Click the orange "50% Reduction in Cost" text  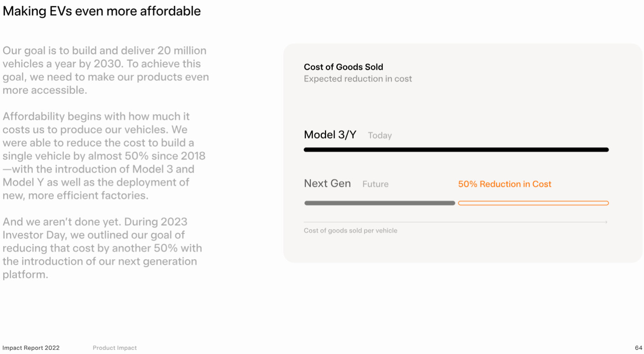(505, 184)
